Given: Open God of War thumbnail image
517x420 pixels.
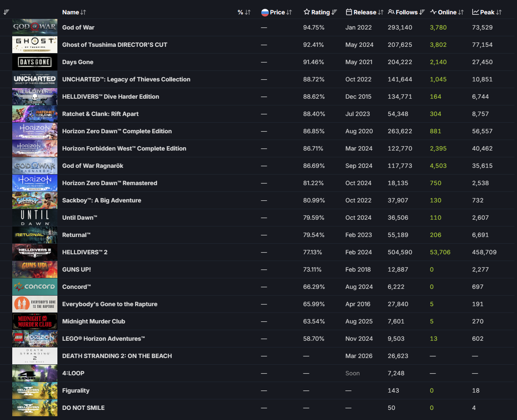Looking at the screenshot, I should coord(35,27).
